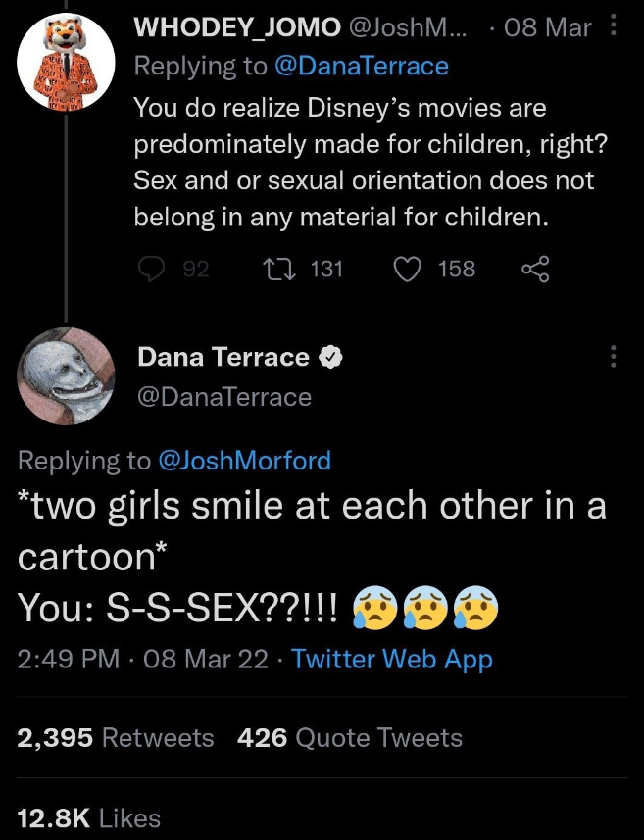
Task: Share WHODEY_JOMO's tweet
Action: [x=534, y=268]
